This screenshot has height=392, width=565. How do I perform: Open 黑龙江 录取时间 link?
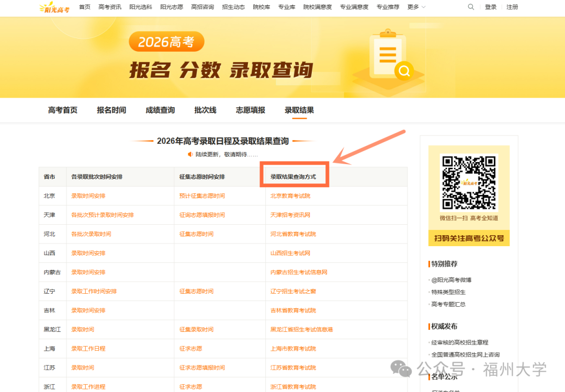(x=83, y=329)
